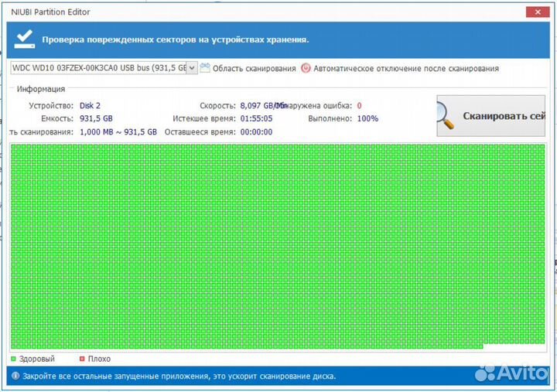Click the detected error count 0

[359, 106]
